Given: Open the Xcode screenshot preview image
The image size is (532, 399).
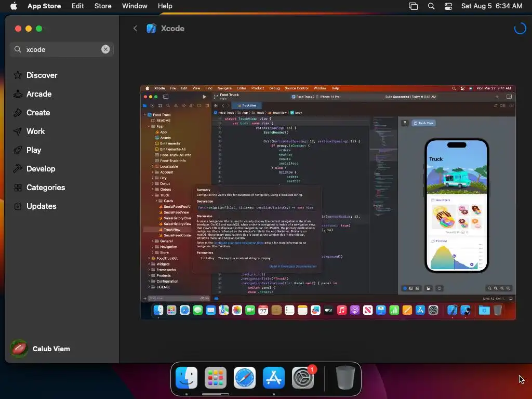Looking at the screenshot, I should (x=328, y=202).
